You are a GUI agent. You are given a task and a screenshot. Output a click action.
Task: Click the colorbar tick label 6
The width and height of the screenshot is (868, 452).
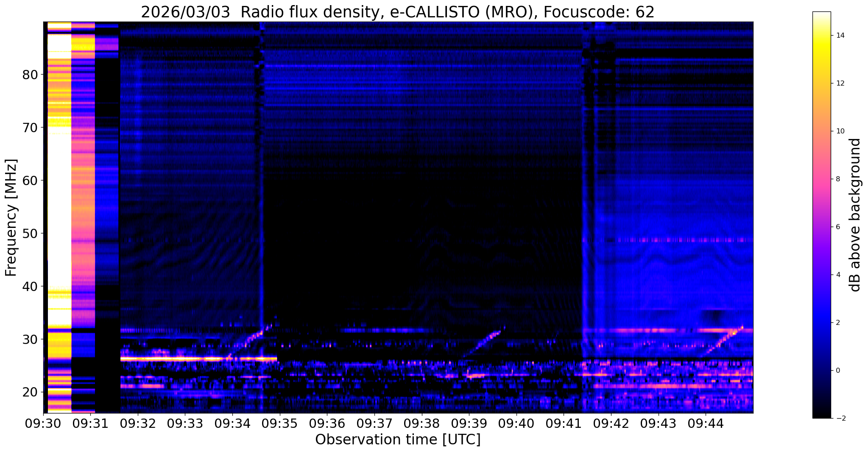click(x=837, y=227)
